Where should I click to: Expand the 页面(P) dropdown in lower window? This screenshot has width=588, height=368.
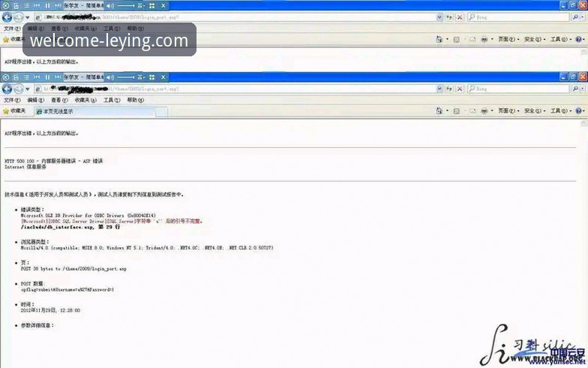point(508,111)
